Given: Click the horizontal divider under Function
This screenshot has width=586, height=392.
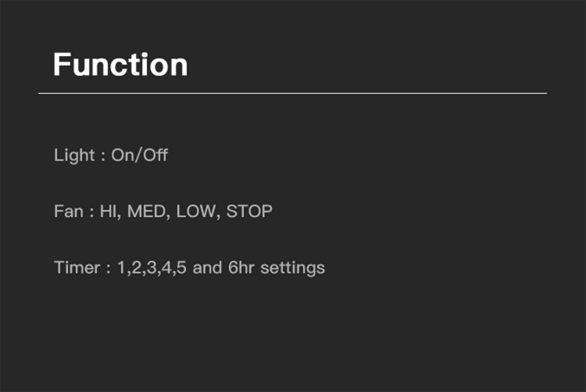Looking at the screenshot, I should click(x=293, y=93).
